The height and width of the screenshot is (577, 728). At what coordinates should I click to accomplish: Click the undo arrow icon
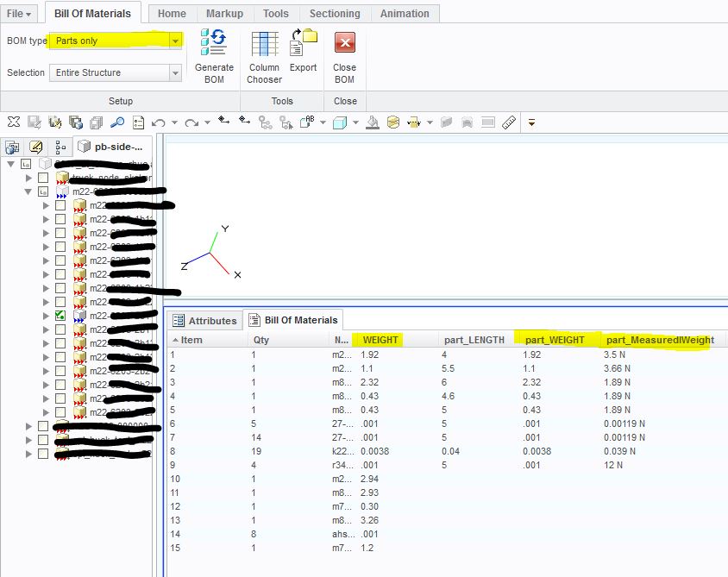tap(159, 123)
